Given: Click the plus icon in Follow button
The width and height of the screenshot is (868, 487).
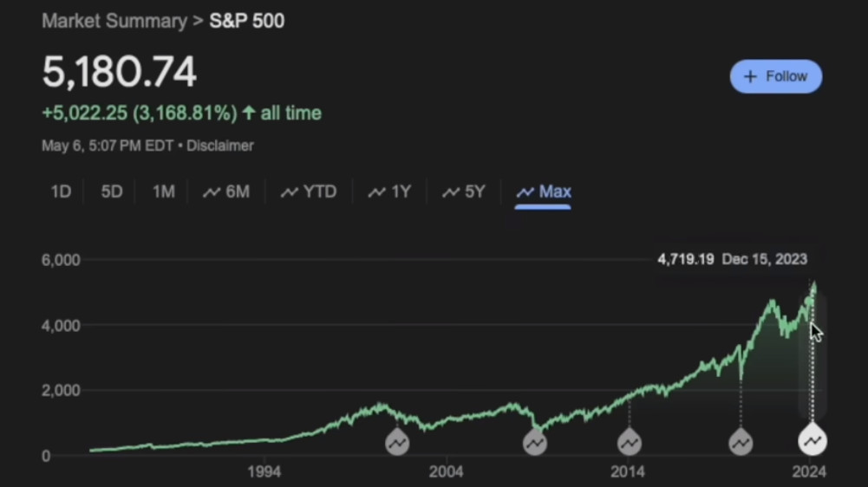Looking at the screenshot, I should pyautogui.click(x=751, y=76).
